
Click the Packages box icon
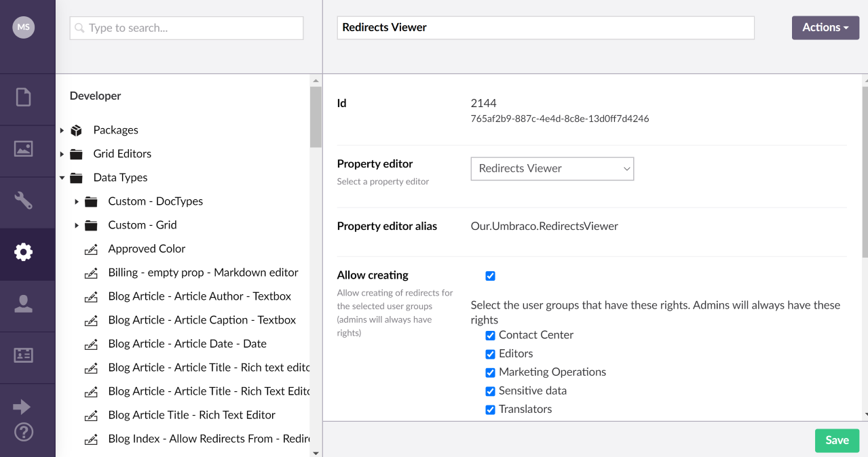[76, 130]
